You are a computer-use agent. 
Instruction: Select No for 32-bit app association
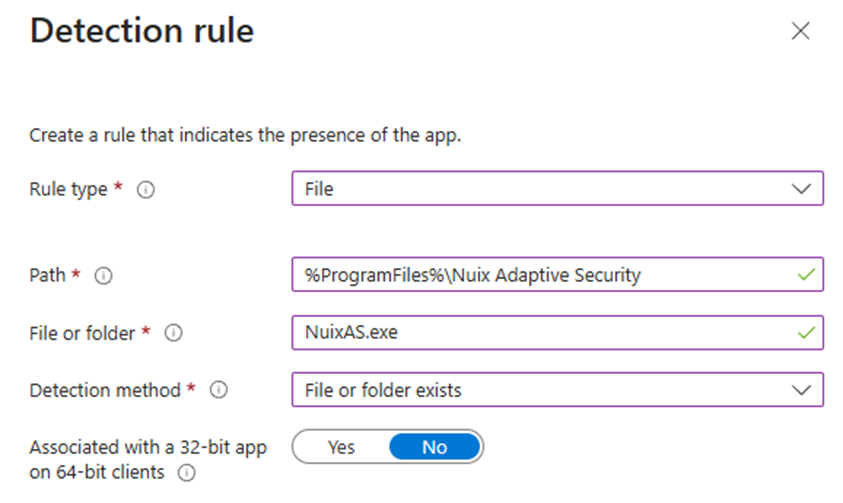coord(434,447)
